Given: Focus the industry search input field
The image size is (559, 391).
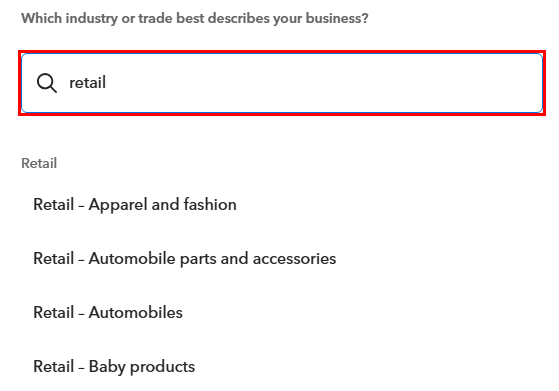Looking at the screenshot, I should (x=282, y=83).
